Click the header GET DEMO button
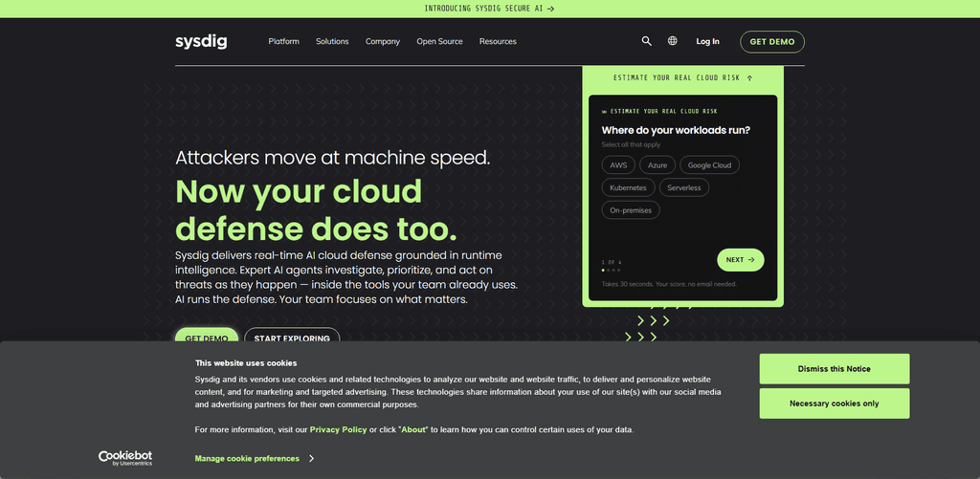The width and height of the screenshot is (980, 479). [x=772, y=42]
